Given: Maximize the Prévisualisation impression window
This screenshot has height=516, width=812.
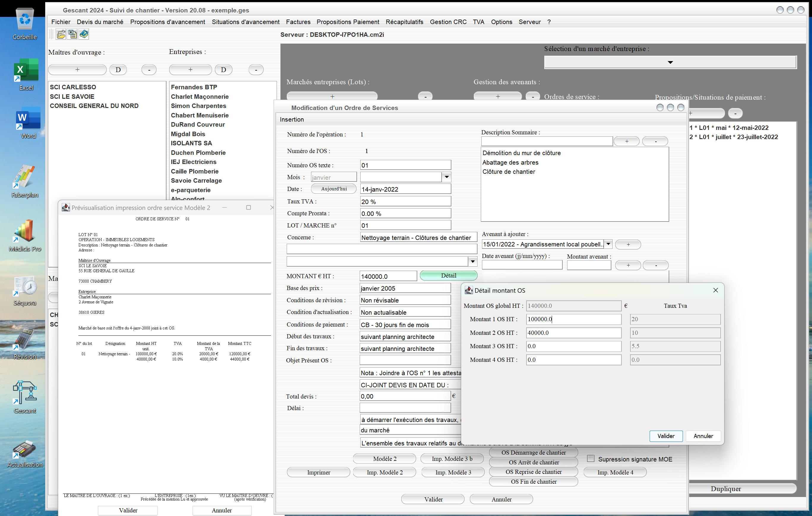Looking at the screenshot, I should pyautogui.click(x=248, y=207).
